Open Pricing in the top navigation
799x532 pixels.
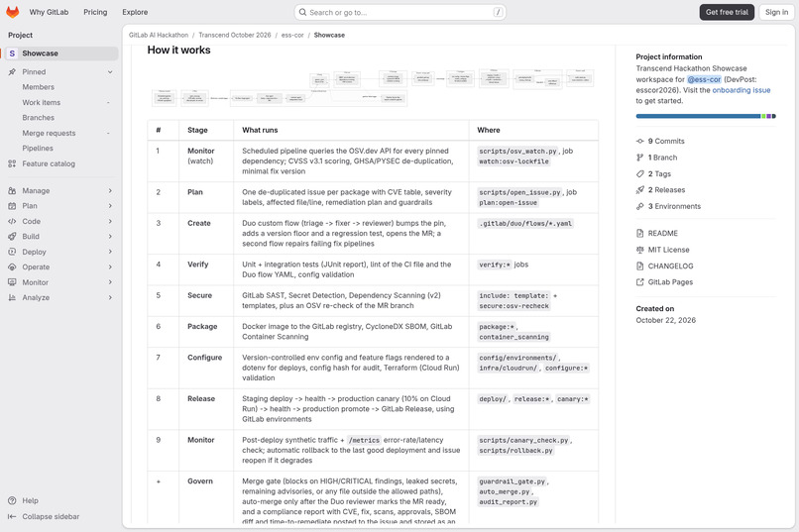pyautogui.click(x=95, y=12)
